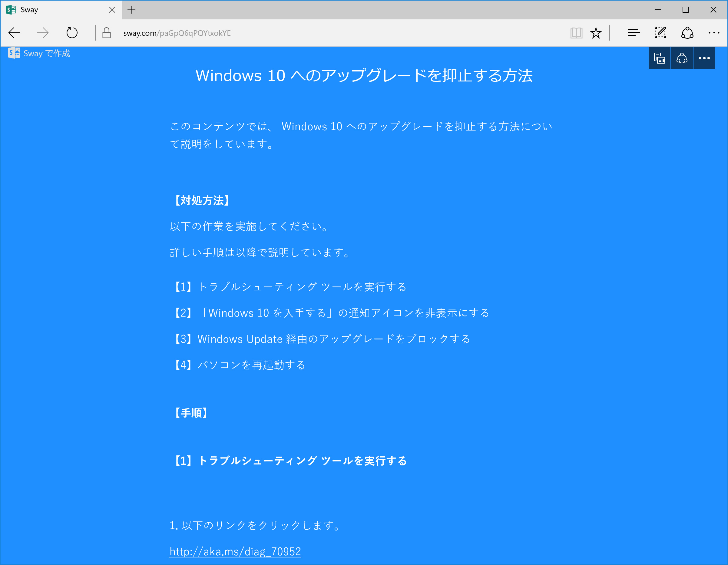728x565 pixels.
Task: Maximize the Edge window
Action: pos(685,10)
